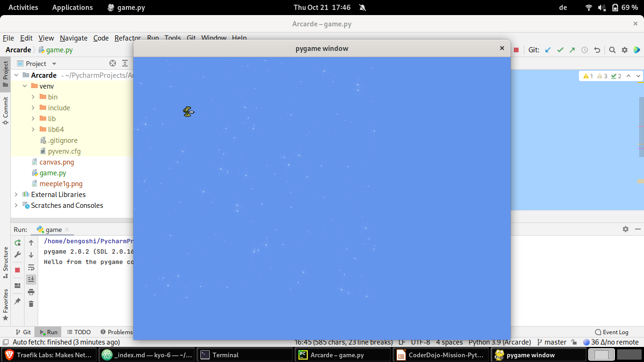The height and width of the screenshot is (362, 644).
Task: Open the Code With Me icon
Action: [x=637, y=49]
